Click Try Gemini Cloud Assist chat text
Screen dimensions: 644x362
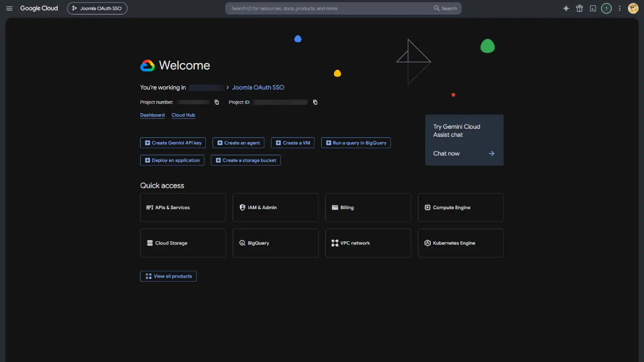pyautogui.click(x=457, y=131)
